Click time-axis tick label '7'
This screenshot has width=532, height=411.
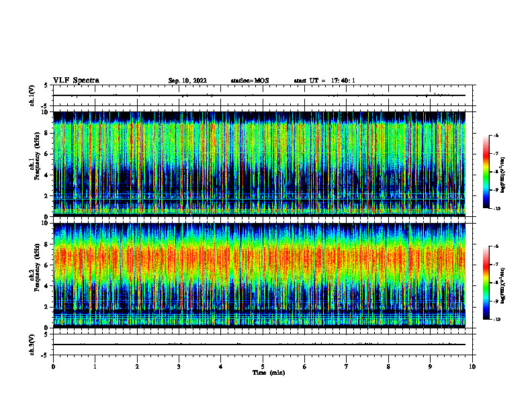coord(347,367)
